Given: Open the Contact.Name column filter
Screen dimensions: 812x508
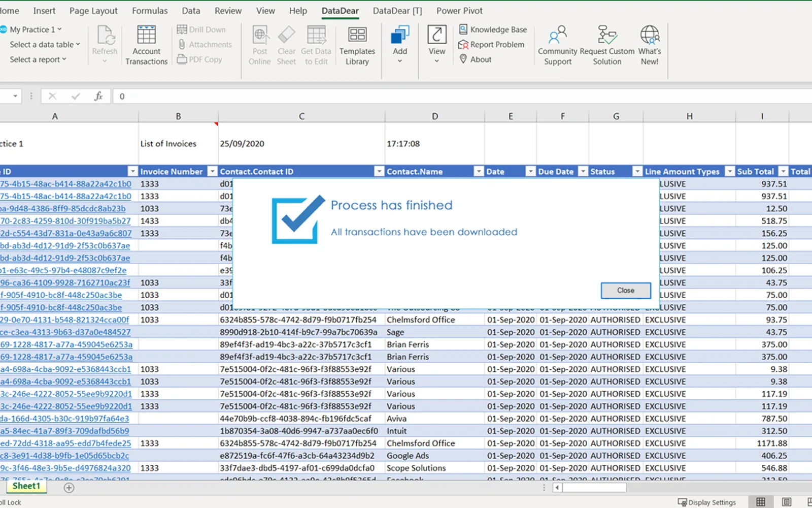Looking at the screenshot, I should click(x=478, y=172).
